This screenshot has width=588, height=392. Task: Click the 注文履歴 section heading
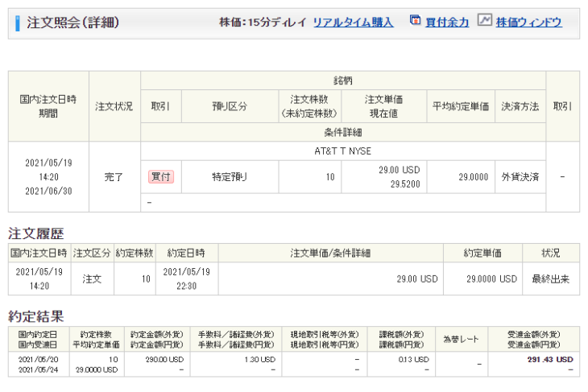tap(36, 233)
